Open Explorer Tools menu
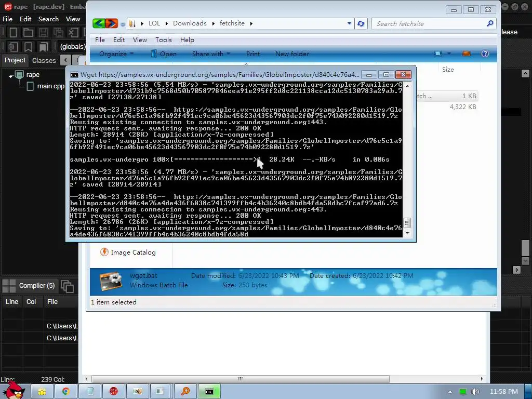The height and width of the screenshot is (399, 532). [164, 39]
